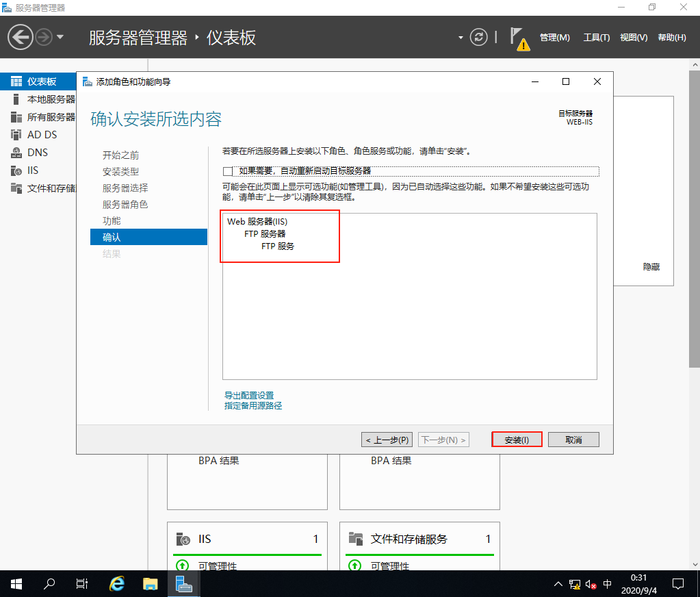Open the IIS role tile header
700x597 pixels.
click(x=247, y=539)
